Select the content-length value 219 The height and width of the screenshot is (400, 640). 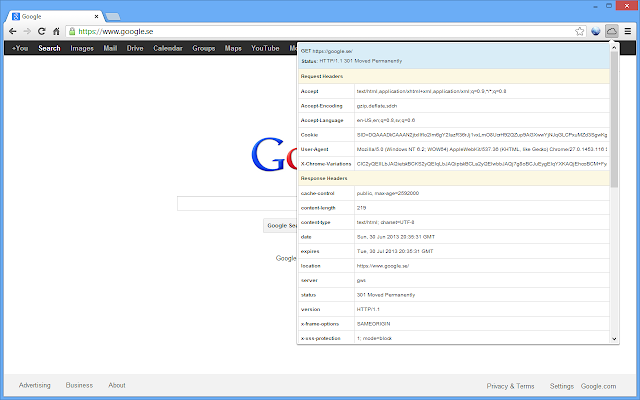click(x=361, y=208)
